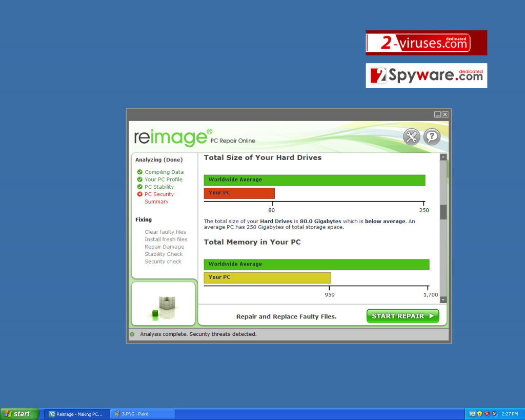Click the hard drives Worldwide Average green bar
This screenshot has height=420, width=525.
[314, 180]
